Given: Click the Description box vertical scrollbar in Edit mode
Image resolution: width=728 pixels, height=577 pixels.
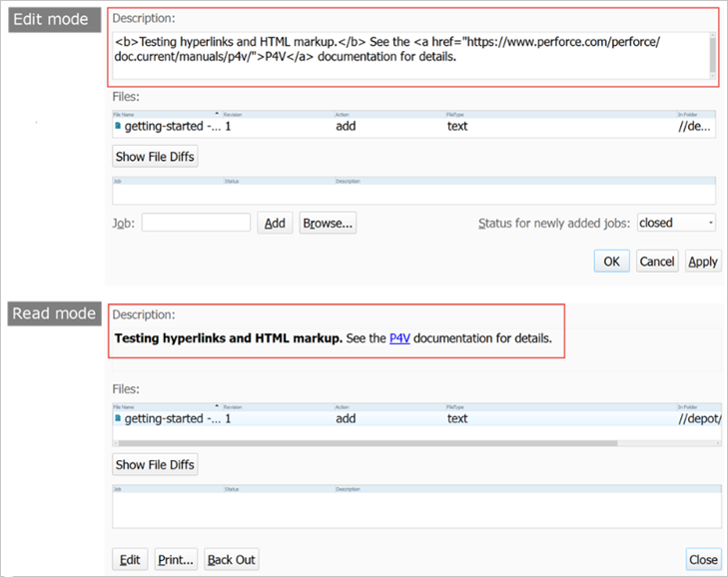Looking at the screenshot, I should [713, 55].
